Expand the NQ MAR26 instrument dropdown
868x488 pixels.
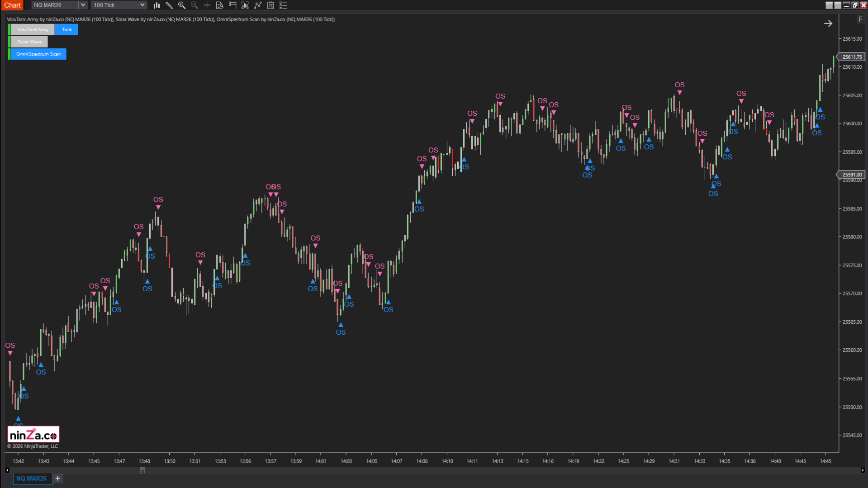83,5
